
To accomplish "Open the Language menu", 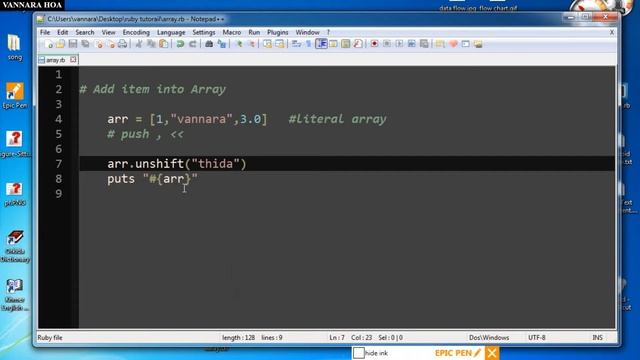I will [x=171, y=32].
